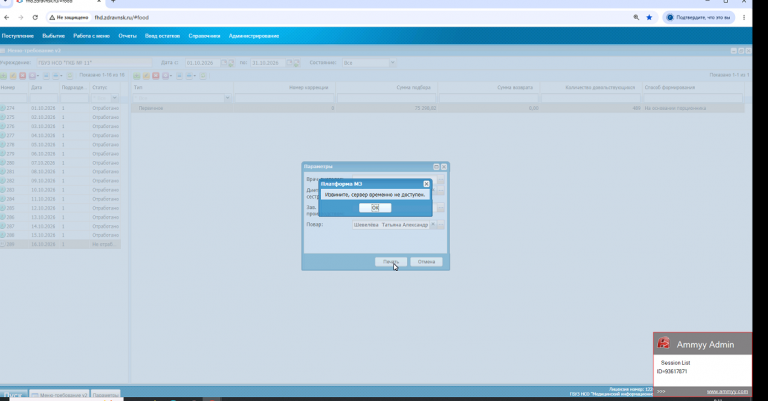Click yellow edit icon in left list toolbar
This screenshot has width=768, height=401.
[x=13, y=76]
